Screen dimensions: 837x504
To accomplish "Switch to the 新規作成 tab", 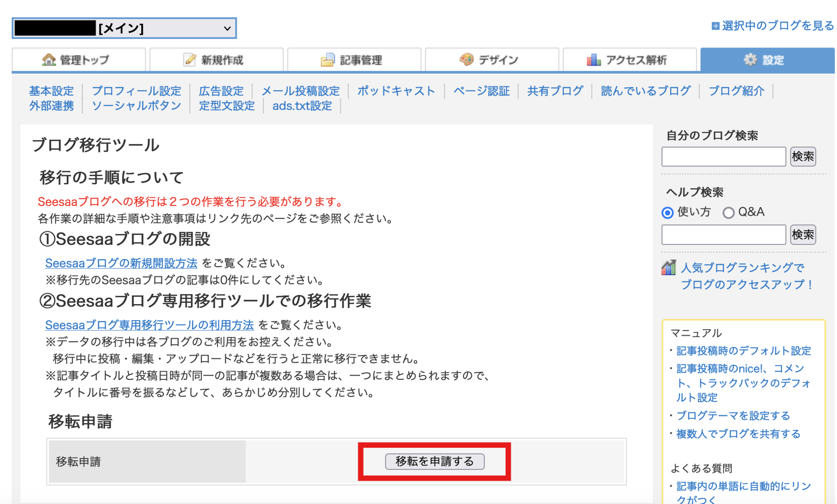I will tap(216, 60).
